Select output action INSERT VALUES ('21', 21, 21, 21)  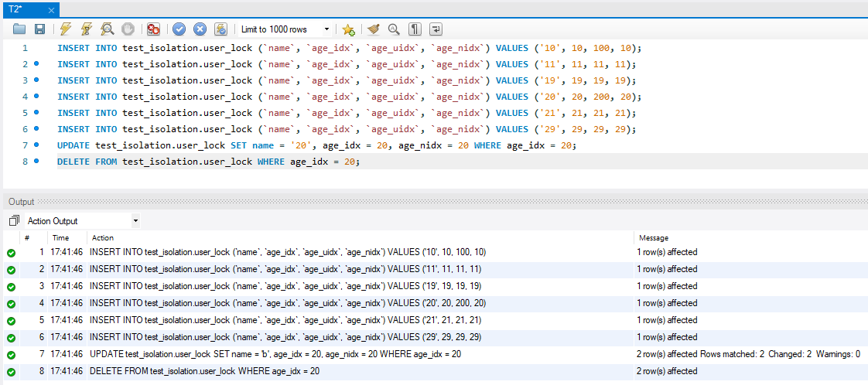[x=285, y=320]
